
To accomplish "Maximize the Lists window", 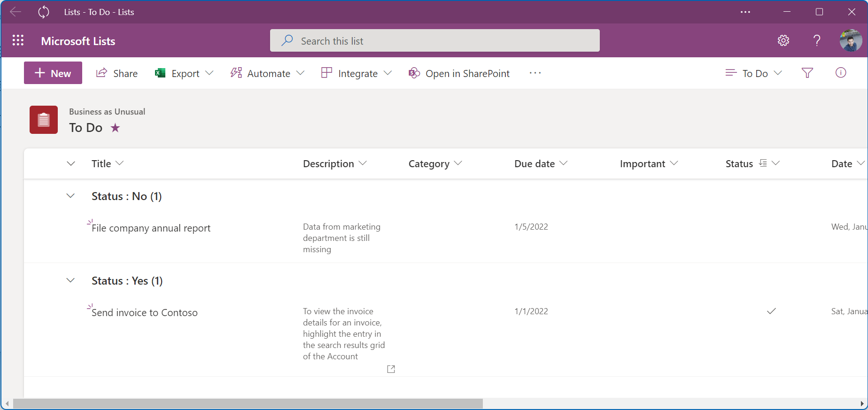I will pyautogui.click(x=820, y=12).
